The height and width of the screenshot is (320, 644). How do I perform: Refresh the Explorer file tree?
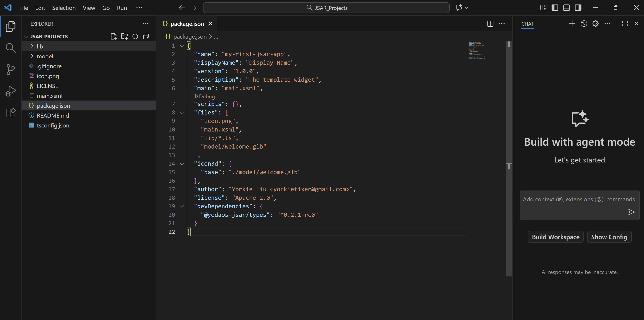click(x=135, y=37)
